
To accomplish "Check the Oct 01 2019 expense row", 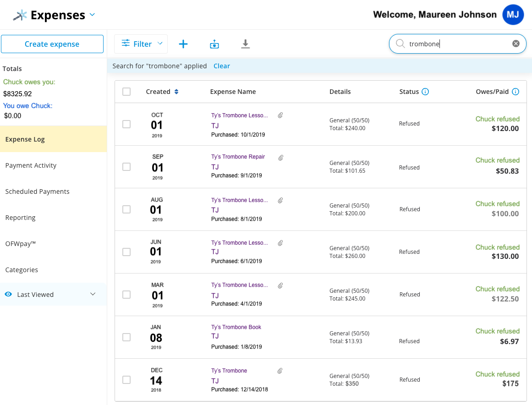I will [126, 124].
